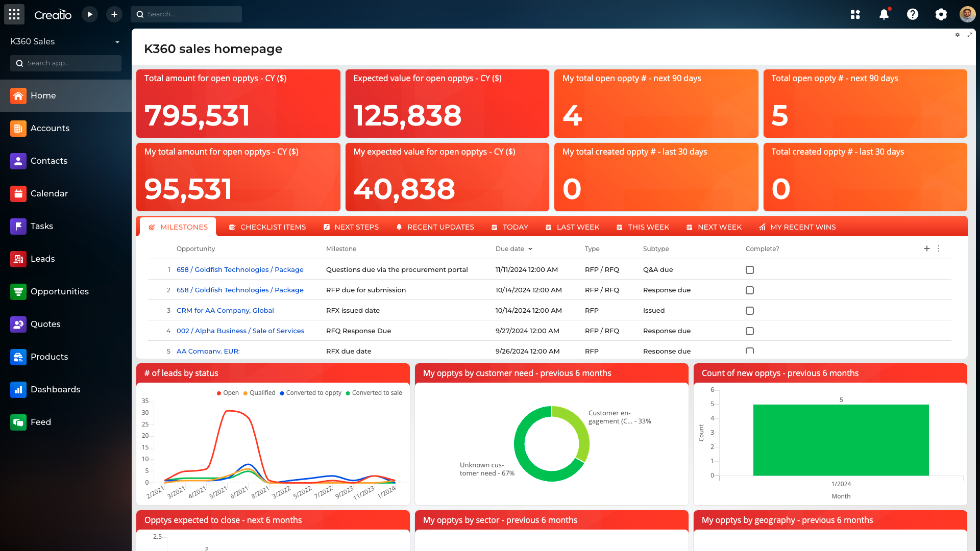The image size is (980, 551).
Task: Open the Quotes section icon
Action: pyautogui.click(x=18, y=324)
